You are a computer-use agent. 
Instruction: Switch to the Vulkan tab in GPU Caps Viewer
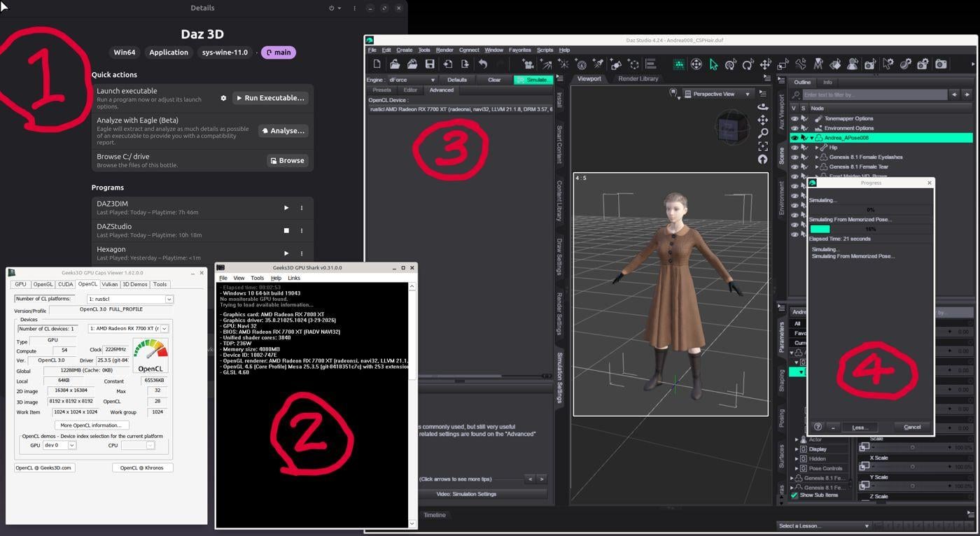tap(110, 284)
